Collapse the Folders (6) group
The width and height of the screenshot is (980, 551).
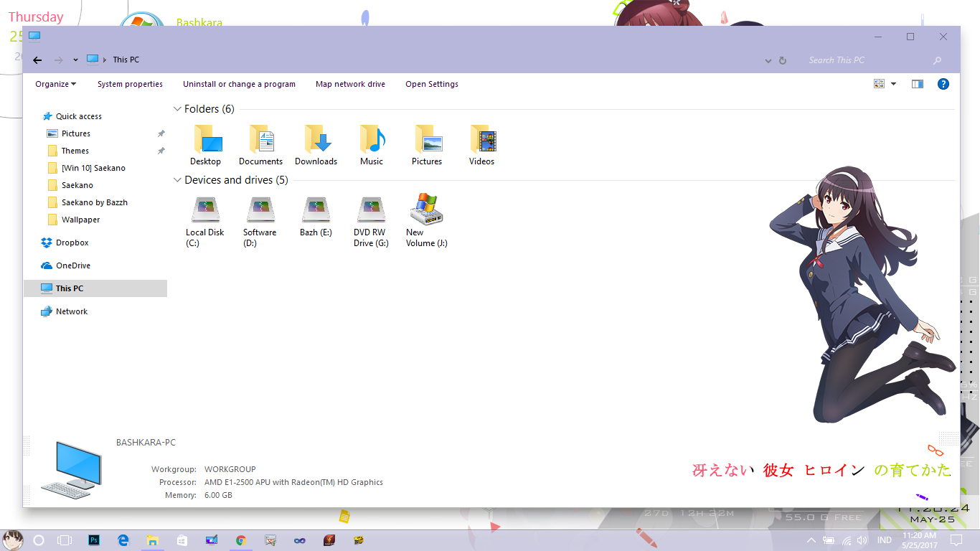click(x=177, y=109)
